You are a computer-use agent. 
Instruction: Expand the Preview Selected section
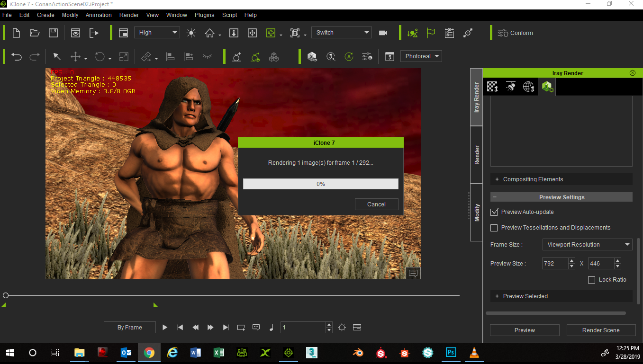click(x=561, y=296)
